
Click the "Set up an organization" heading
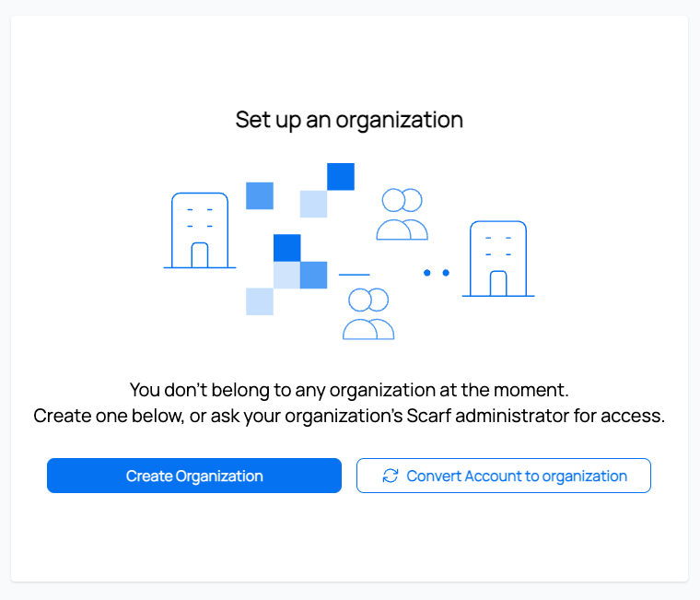pyautogui.click(x=349, y=120)
